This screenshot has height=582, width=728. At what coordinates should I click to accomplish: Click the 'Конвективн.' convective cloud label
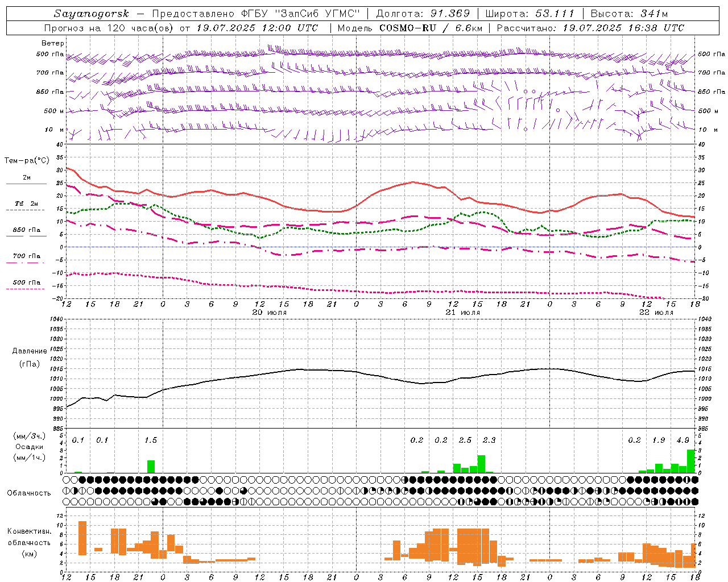[x=30, y=531]
